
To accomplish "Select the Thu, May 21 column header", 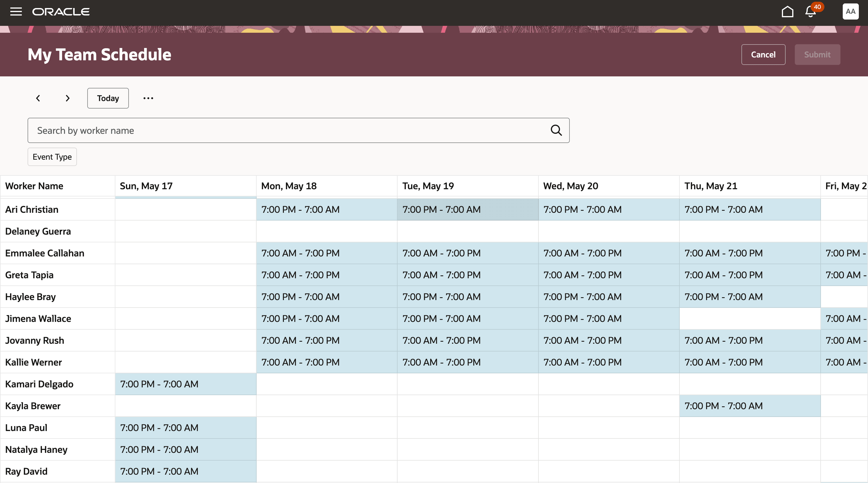I will pos(750,186).
